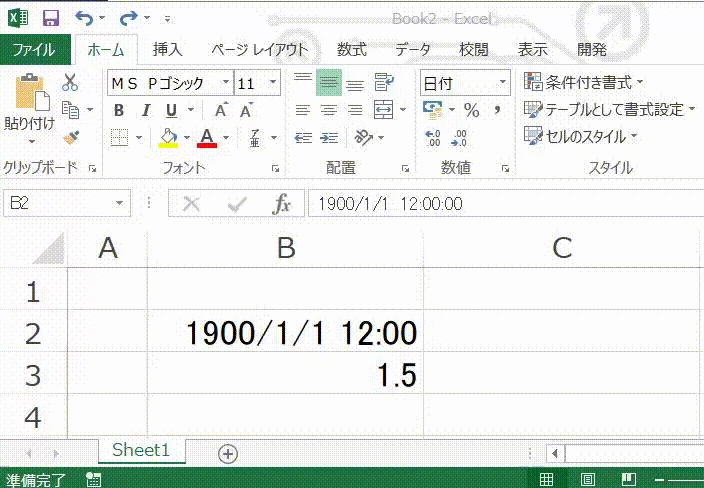Align text left icon

303,110
